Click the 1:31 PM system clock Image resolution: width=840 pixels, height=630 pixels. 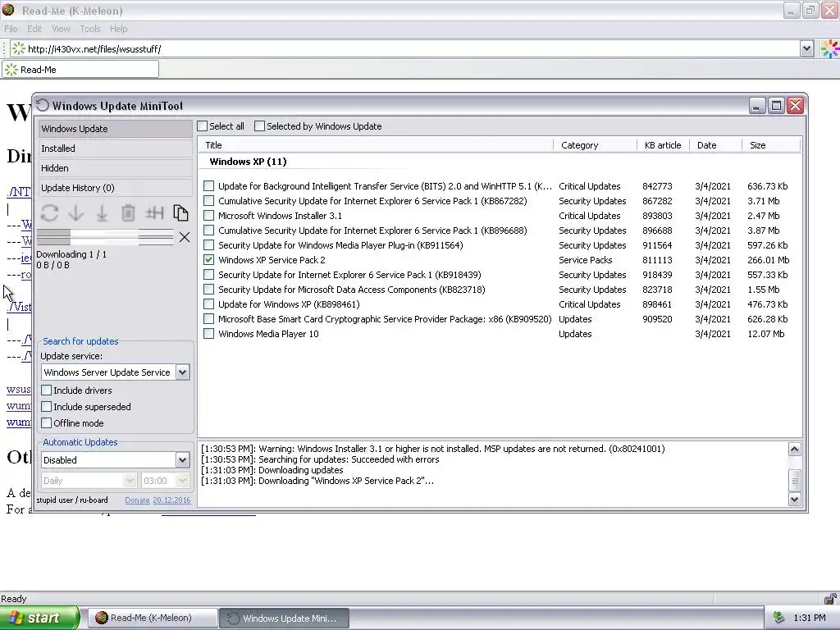click(810, 618)
